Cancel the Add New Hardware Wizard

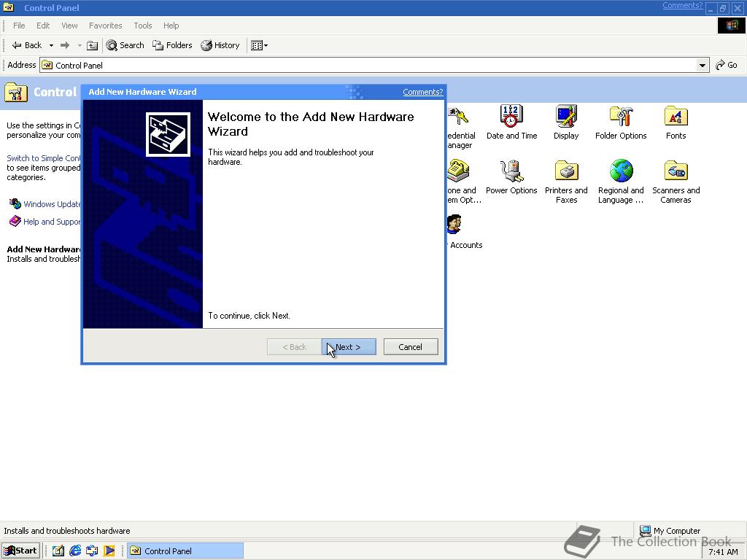(411, 346)
